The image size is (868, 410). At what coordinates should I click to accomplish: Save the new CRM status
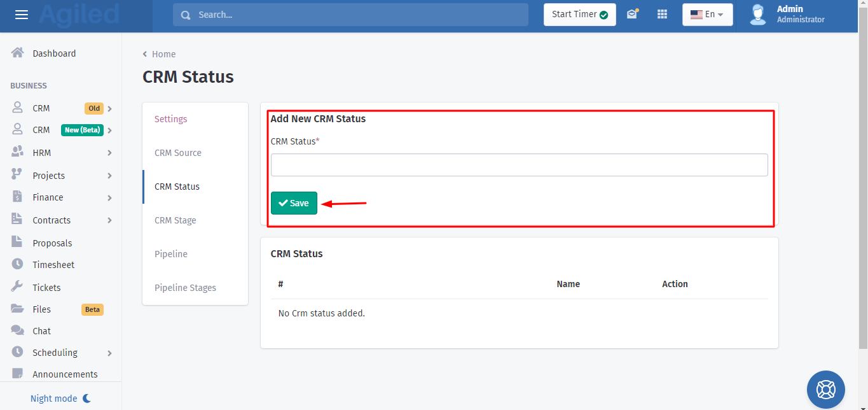(x=294, y=203)
